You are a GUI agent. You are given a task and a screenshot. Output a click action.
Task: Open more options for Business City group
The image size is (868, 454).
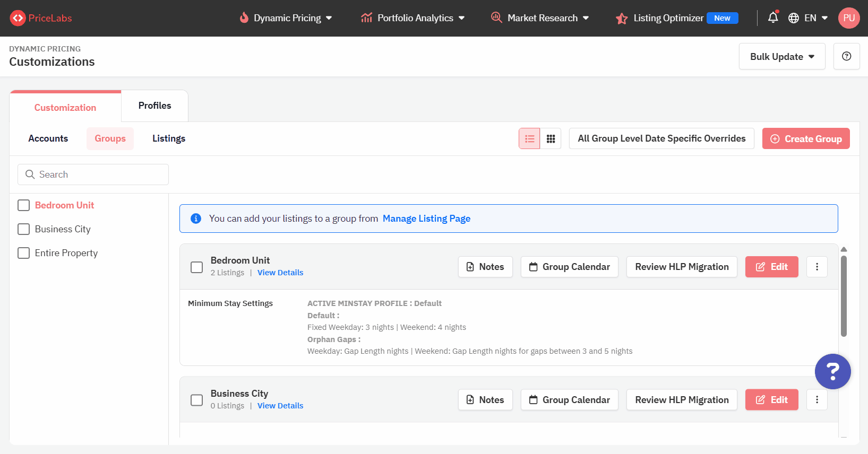click(x=817, y=400)
